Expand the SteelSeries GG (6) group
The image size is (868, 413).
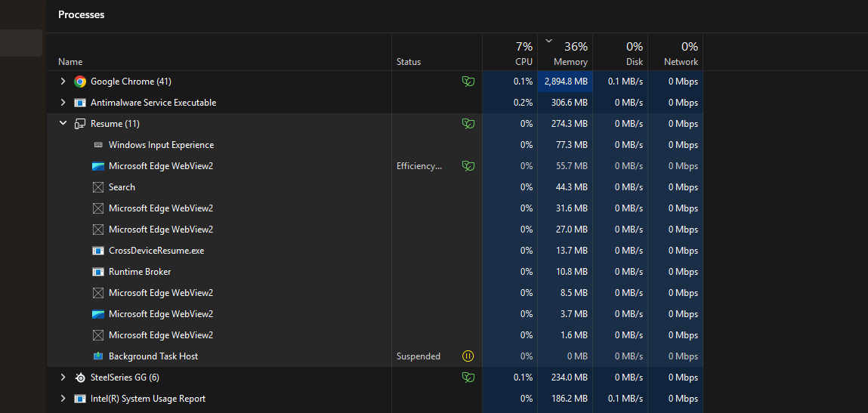(x=63, y=378)
